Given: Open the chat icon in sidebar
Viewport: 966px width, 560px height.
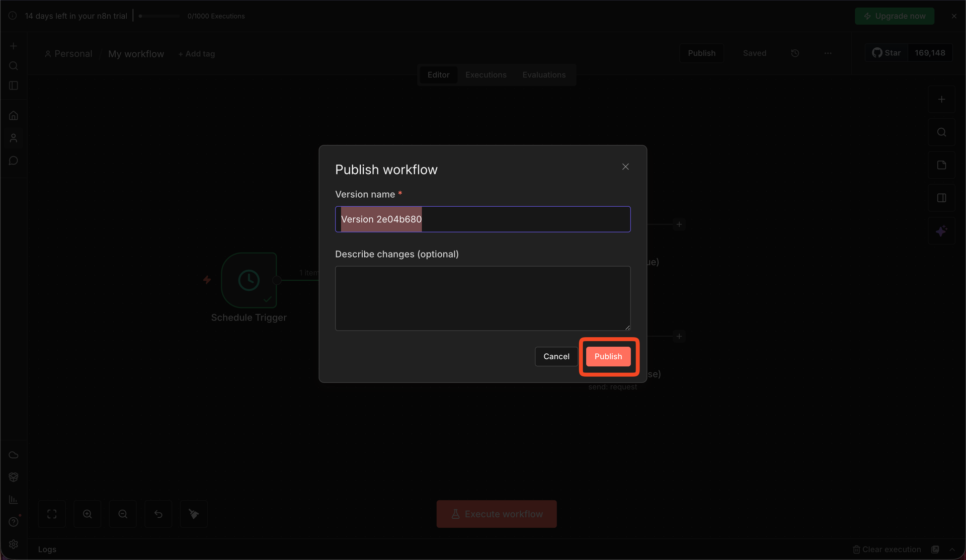Looking at the screenshot, I should (x=14, y=161).
